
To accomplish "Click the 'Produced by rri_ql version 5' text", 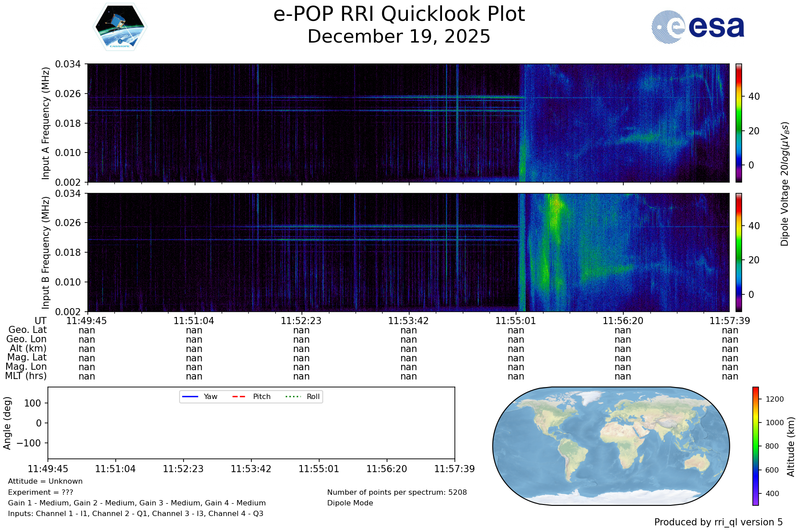I will [718, 522].
